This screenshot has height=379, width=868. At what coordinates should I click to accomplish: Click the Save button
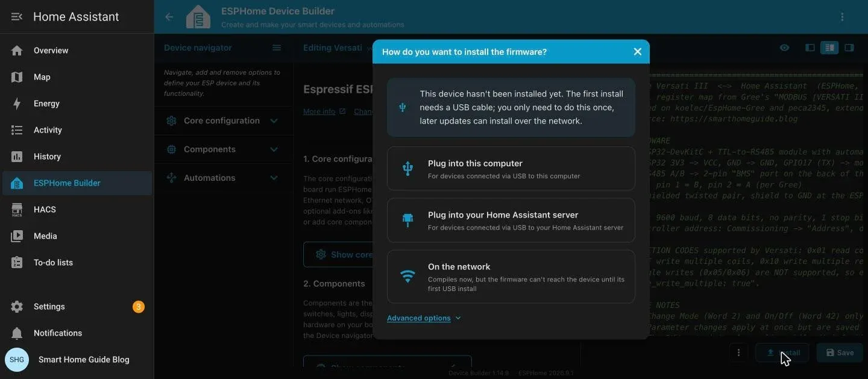point(840,353)
